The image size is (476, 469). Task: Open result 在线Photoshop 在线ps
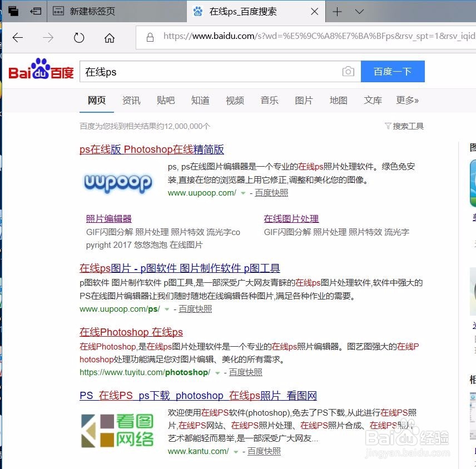tap(131, 332)
